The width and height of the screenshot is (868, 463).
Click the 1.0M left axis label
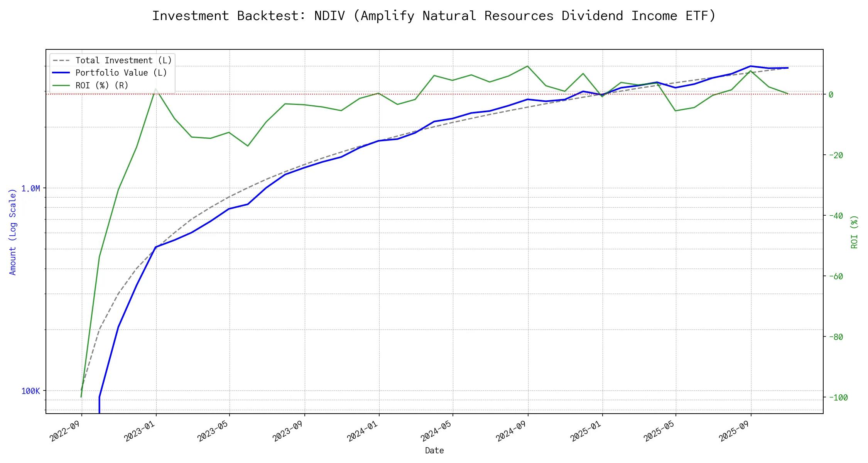click(30, 189)
